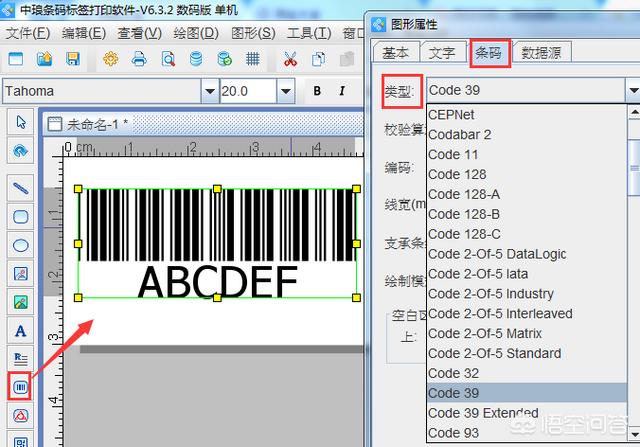Choose Code 128-A option

(527, 194)
